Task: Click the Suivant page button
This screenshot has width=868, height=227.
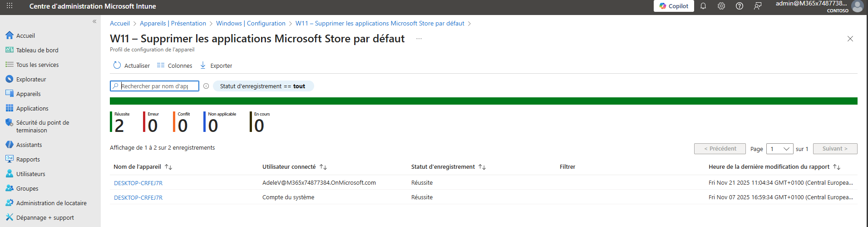Action: click(835, 149)
